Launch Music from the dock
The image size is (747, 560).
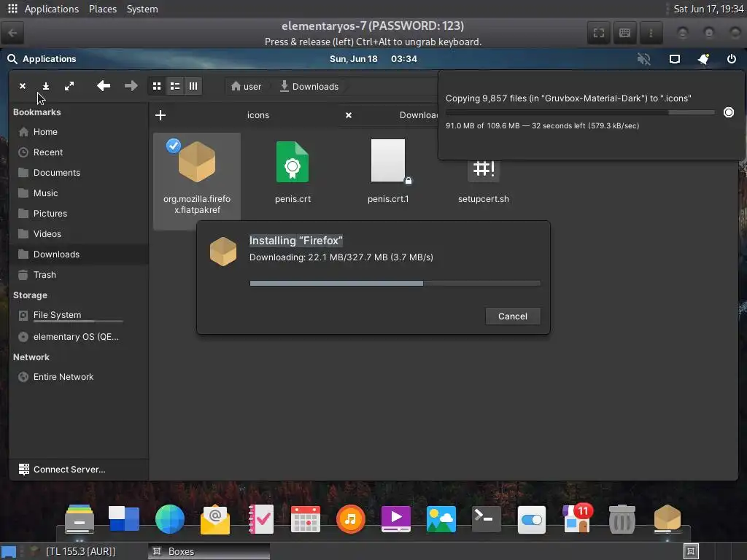351,518
